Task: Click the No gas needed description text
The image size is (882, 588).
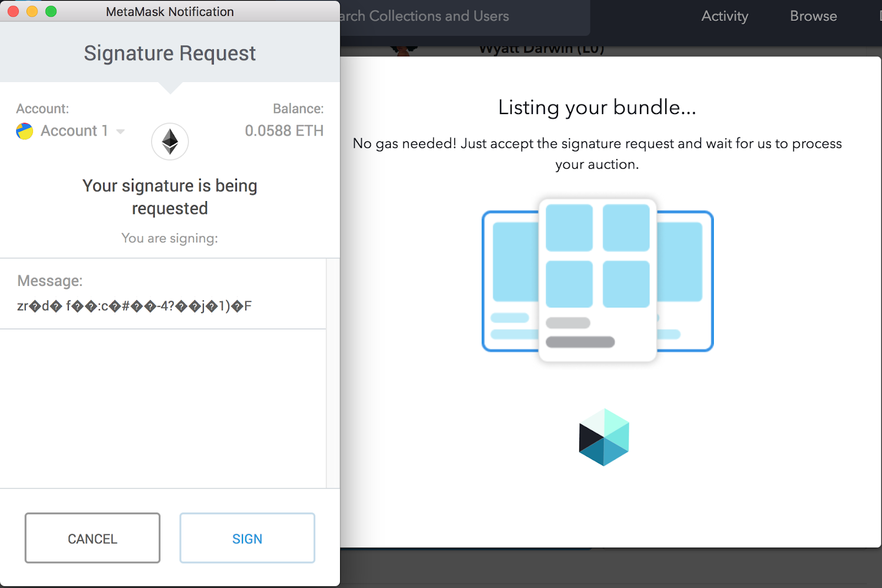Action: pyautogui.click(x=597, y=154)
